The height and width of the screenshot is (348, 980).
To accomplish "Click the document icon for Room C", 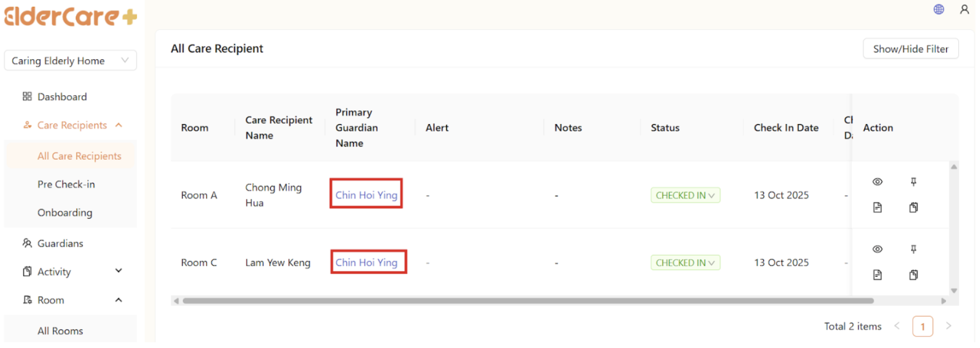I will point(877,275).
